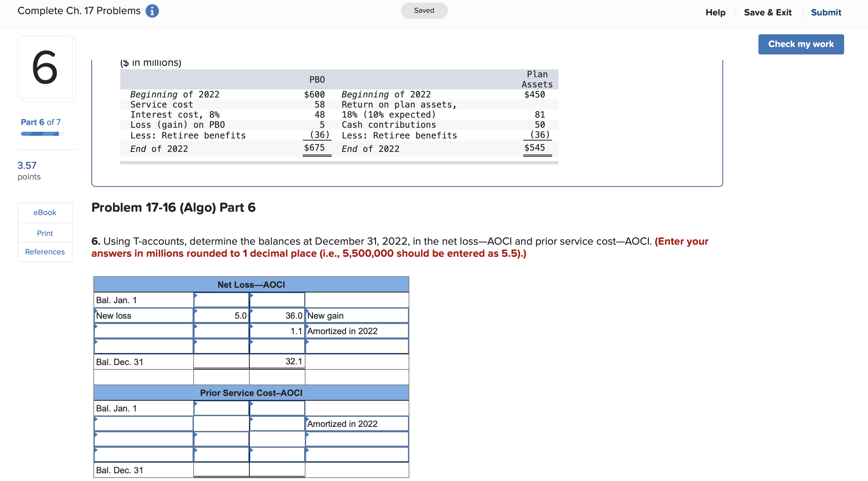Click the New loss 5.0 amount cell
868x481 pixels.
coord(221,316)
